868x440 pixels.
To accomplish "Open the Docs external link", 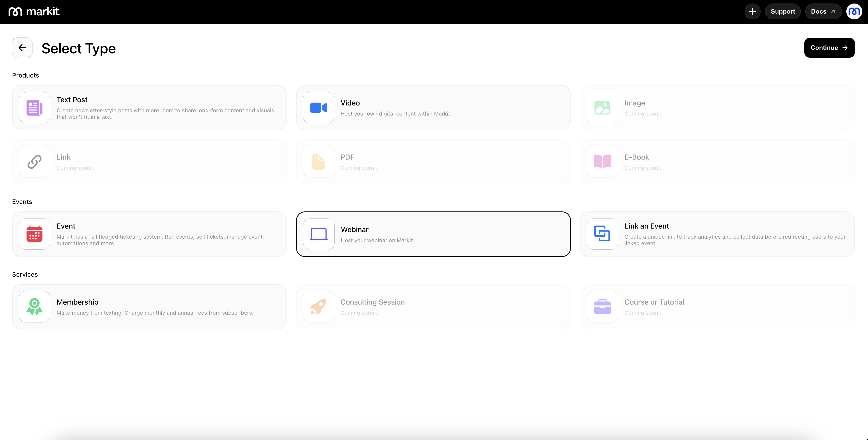I will pyautogui.click(x=822, y=12).
